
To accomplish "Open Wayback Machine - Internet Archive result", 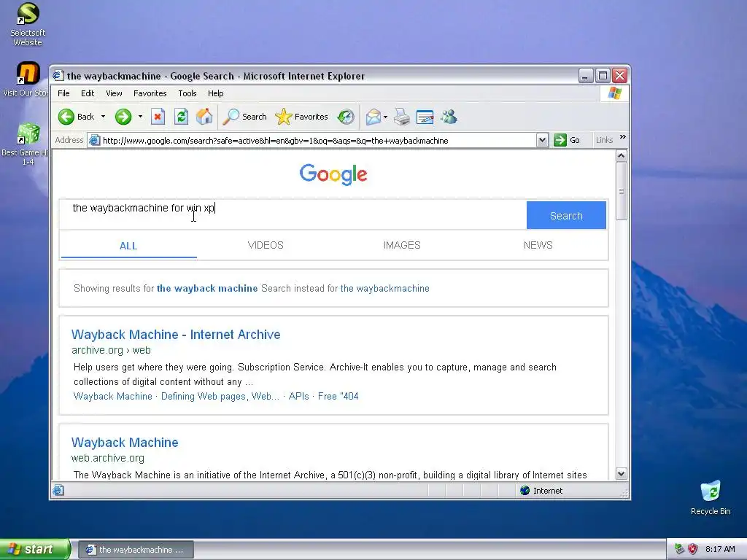I will pos(176,334).
